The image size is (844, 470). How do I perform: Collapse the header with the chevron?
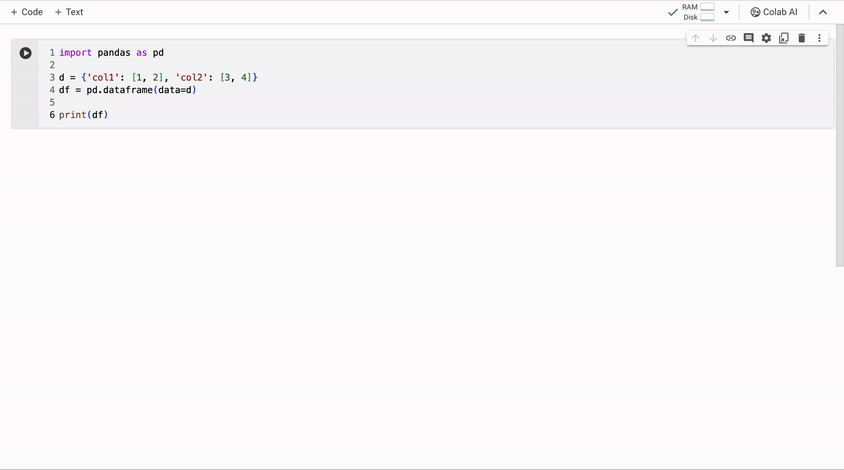[823, 12]
